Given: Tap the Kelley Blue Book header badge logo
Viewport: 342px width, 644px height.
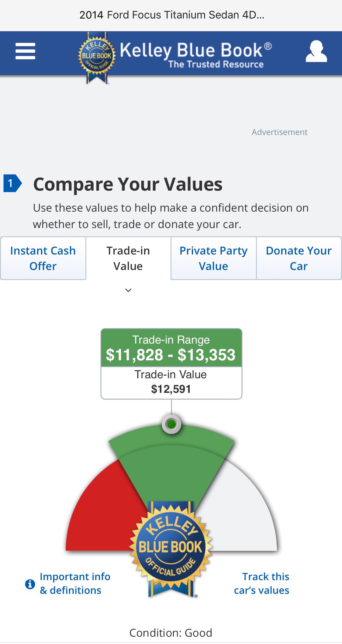Looking at the screenshot, I should coord(97,57).
